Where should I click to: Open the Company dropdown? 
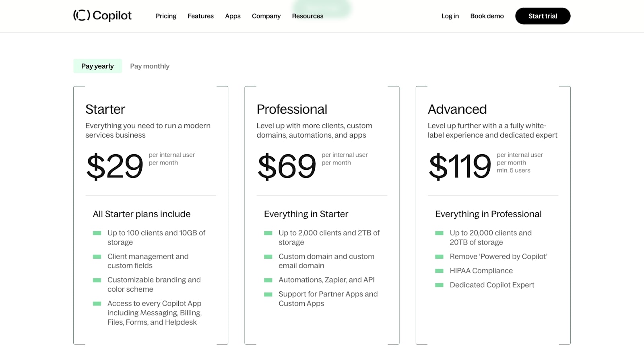click(266, 16)
